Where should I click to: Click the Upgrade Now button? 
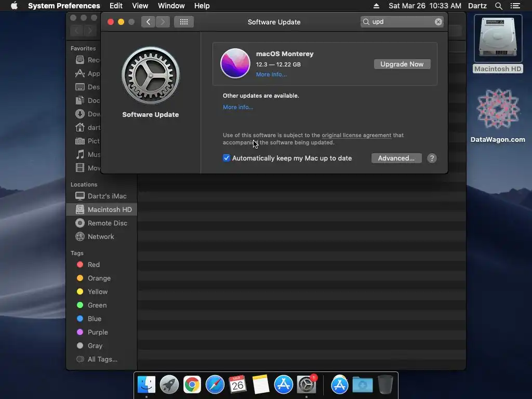click(402, 64)
